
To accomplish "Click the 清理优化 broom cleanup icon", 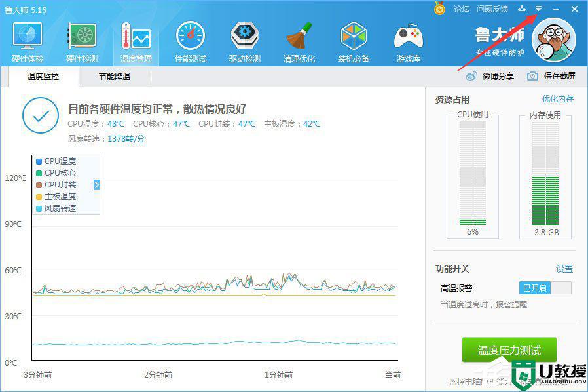I will point(299,37).
